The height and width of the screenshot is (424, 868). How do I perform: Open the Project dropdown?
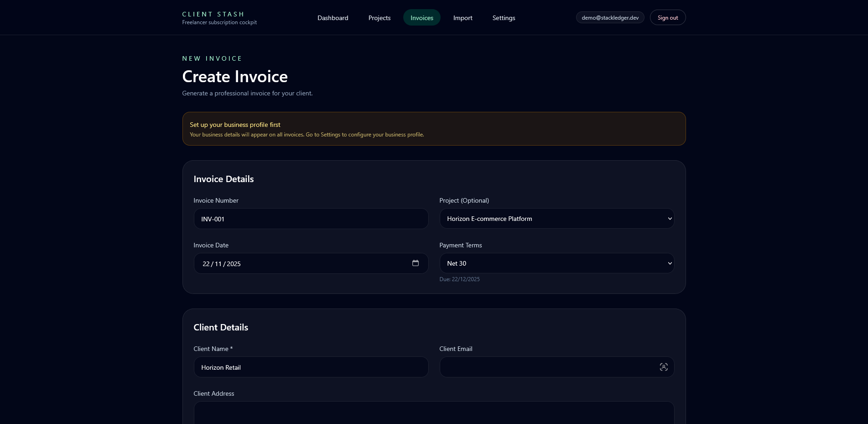click(x=556, y=219)
